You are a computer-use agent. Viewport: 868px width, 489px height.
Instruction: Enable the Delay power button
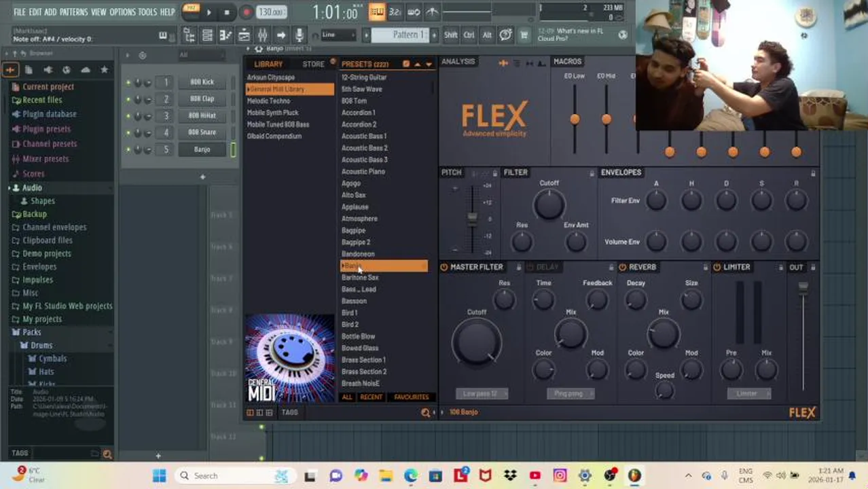[531, 268]
